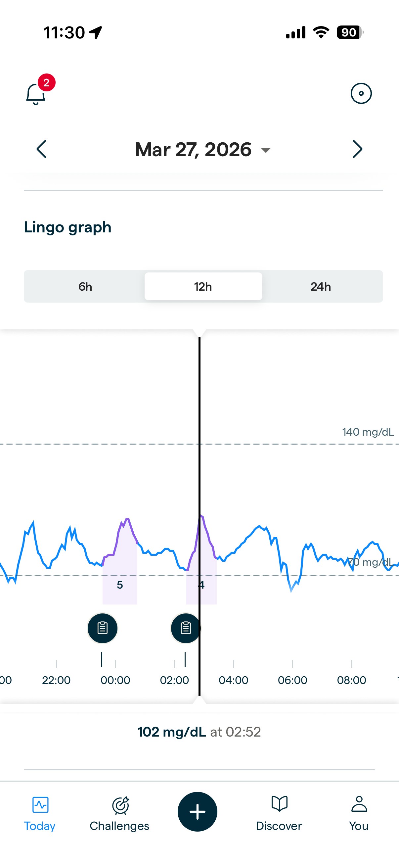399x868 pixels.
Task: Select the 24h time range
Action: click(x=321, y=286)
